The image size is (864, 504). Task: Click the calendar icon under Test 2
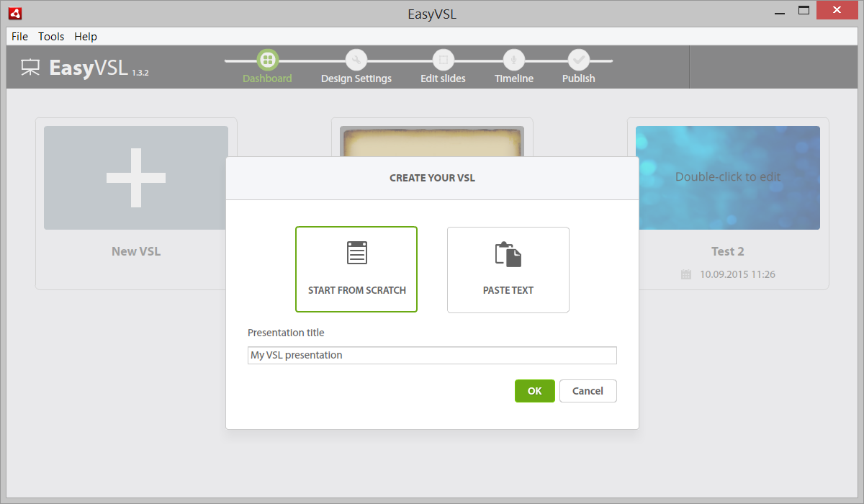685,274
